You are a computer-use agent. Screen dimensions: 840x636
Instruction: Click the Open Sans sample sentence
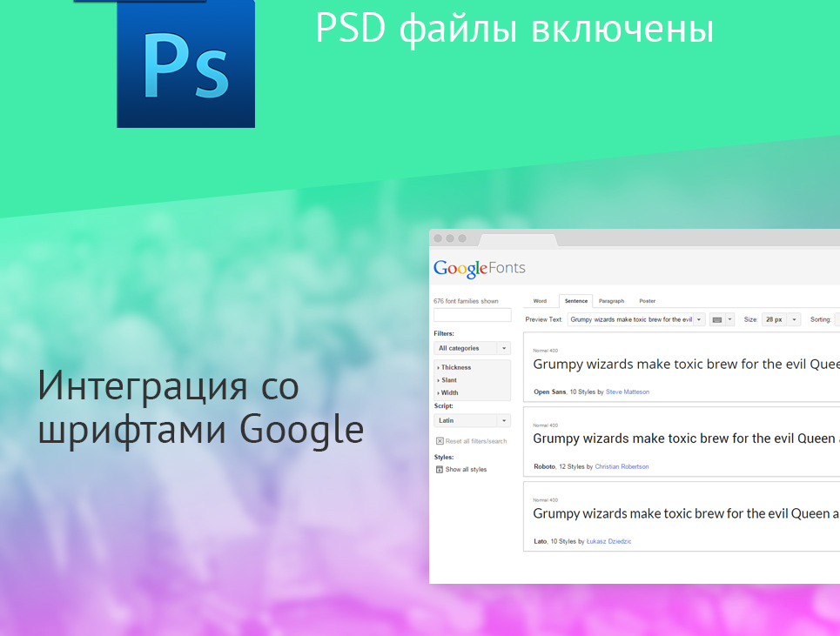click(x=686, y=365)
